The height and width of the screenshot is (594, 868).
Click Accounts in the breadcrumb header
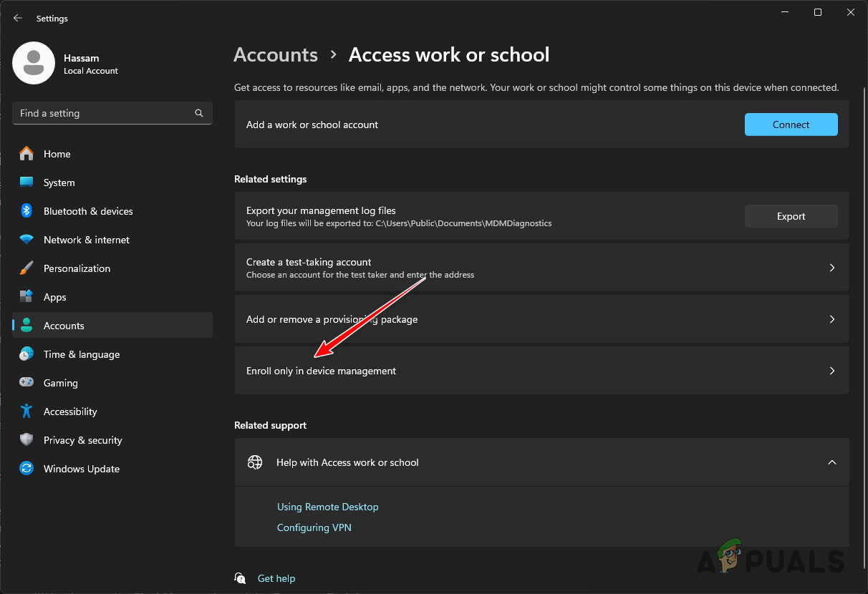(x=276, y=54)
